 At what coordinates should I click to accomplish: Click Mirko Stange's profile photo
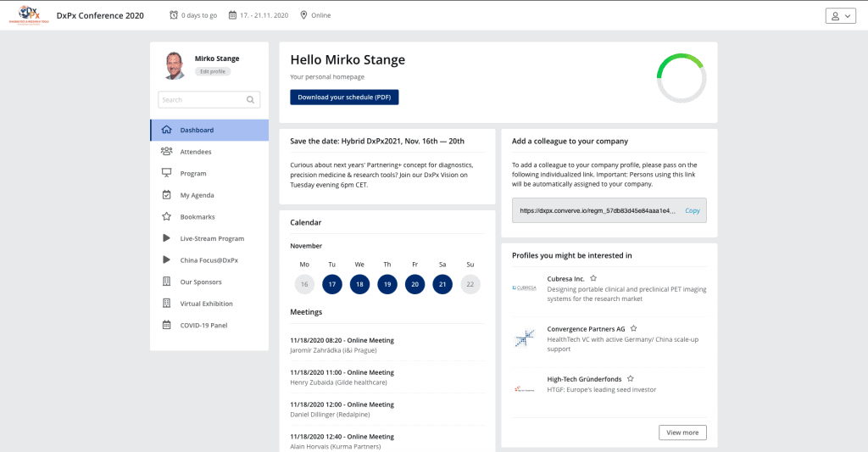(174, 65)
